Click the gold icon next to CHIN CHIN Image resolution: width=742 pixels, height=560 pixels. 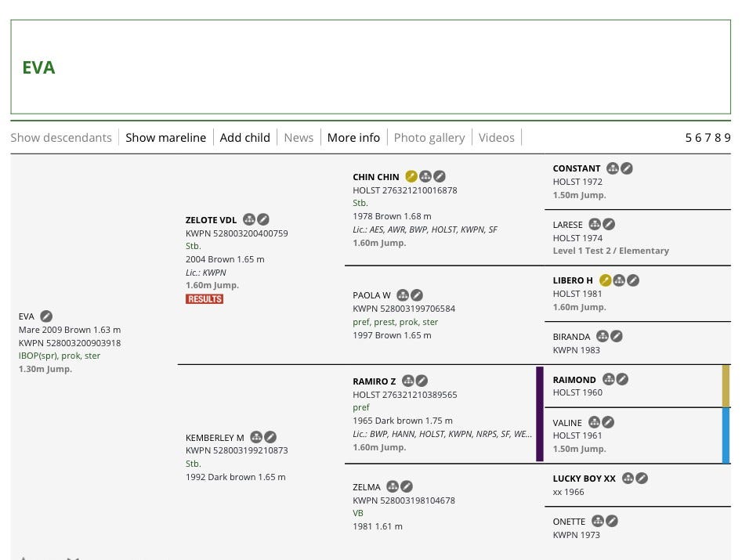(x=411, y=177)
